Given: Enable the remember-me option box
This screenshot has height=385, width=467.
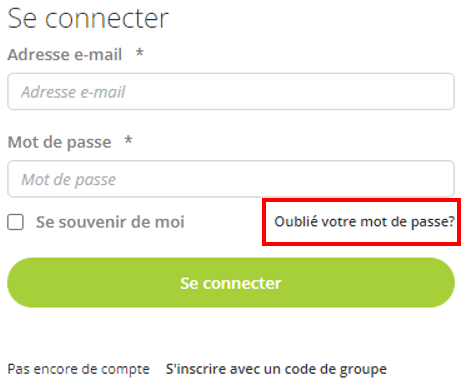Looking at the screenshot, I should point(15,222).
